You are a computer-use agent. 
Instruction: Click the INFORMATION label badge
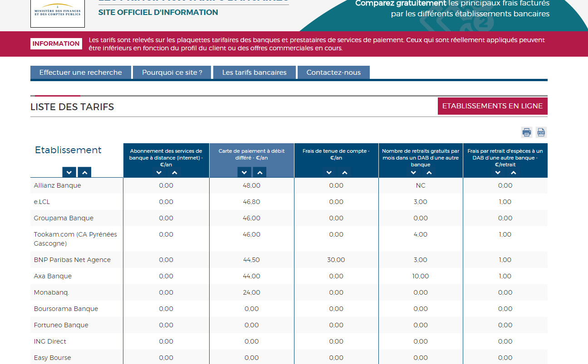pyautogui.click(x=56, y=44)
